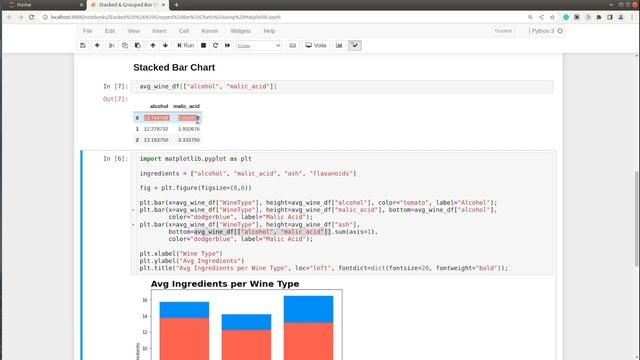This screenshot has height=360, width=640.
Task: Click the Out[7] output prompt
Action: click(x=115, y=99)
